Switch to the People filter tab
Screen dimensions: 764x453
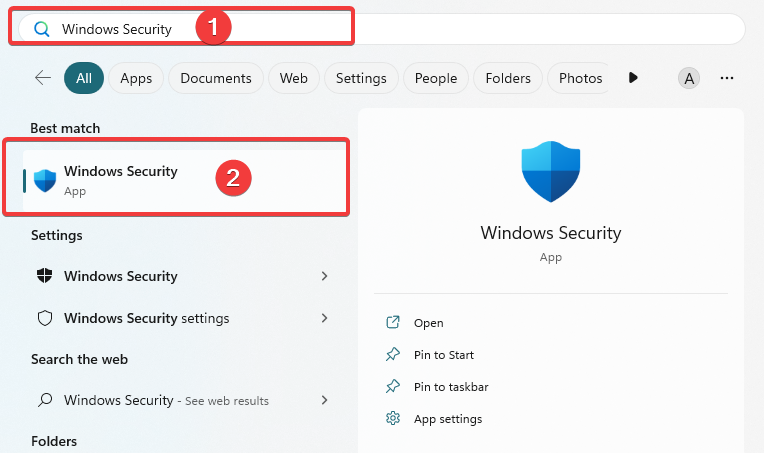click(436, 78)
